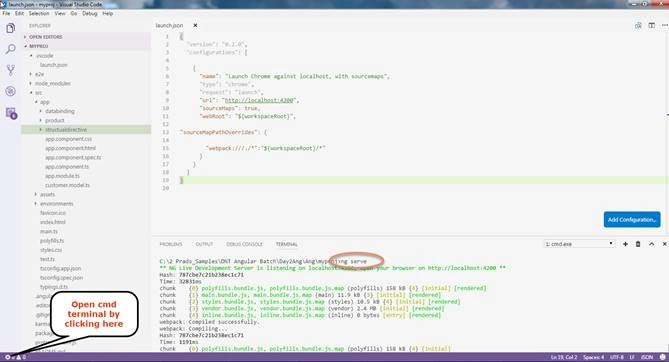Switch to the Output panel tab
669x362 pixels.
[204, 244]
